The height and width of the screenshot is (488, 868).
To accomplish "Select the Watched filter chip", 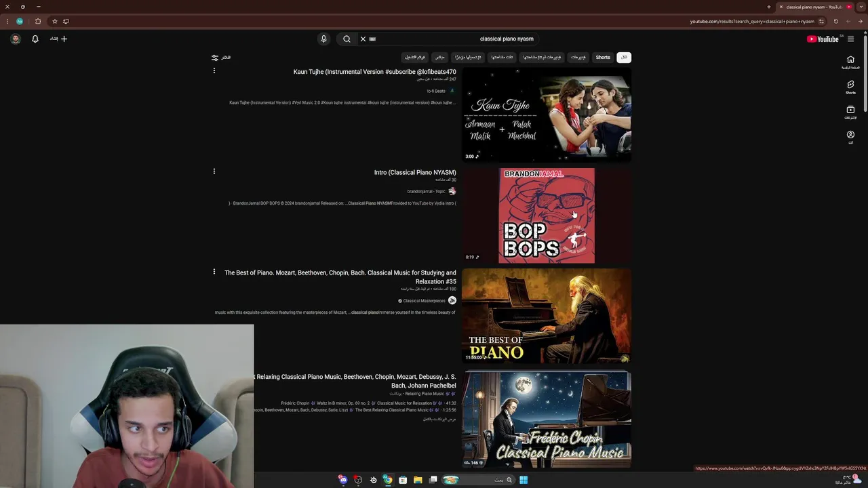I will coord(502,58).
